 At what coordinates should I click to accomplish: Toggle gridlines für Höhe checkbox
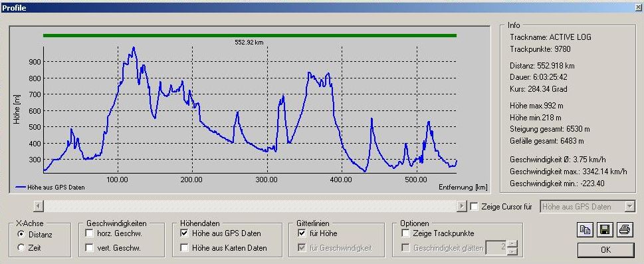pyautogui.click(x=302, y=233)
